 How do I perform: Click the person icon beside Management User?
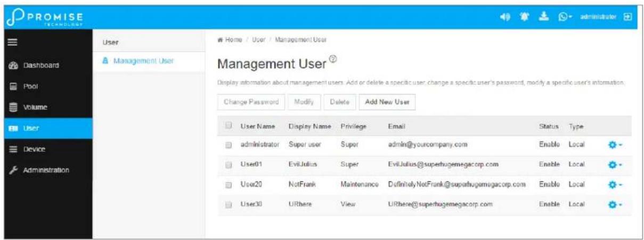click(x=104, y=62)
